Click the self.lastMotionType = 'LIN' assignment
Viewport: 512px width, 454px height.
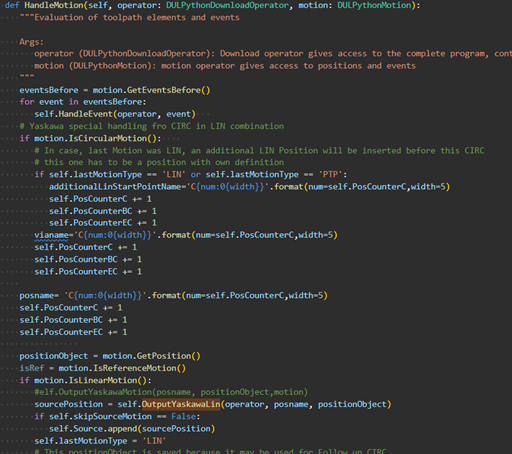click(100, 441)
